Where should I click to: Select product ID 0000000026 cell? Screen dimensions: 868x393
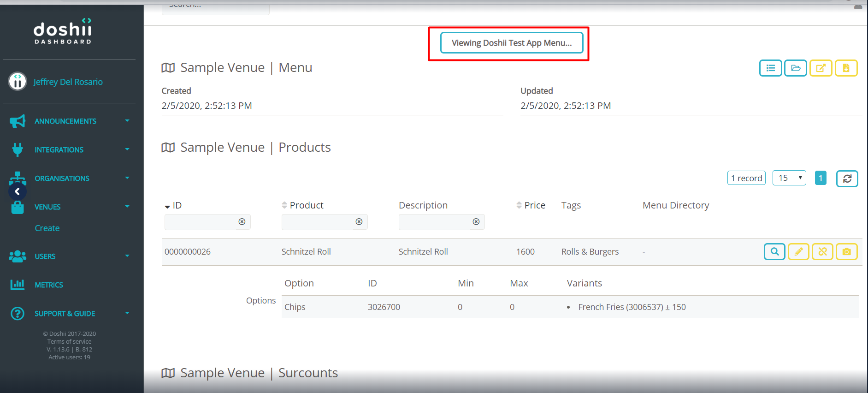188,252
